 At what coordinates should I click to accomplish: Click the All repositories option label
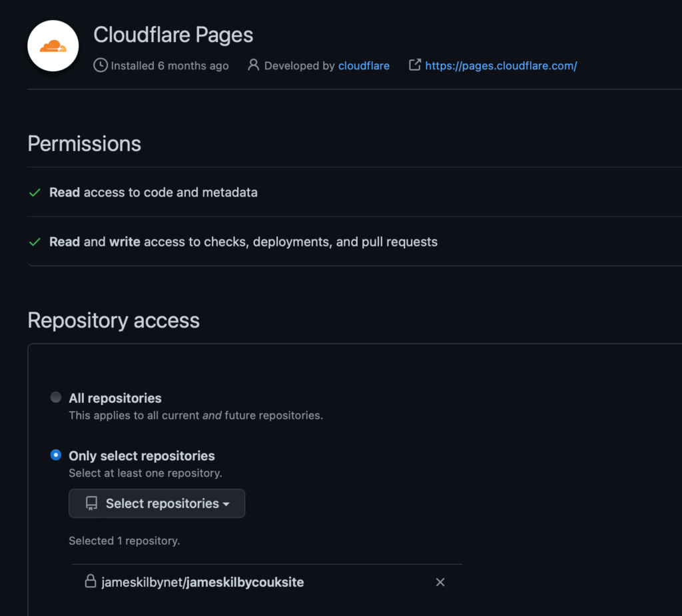tap(115, 398)
